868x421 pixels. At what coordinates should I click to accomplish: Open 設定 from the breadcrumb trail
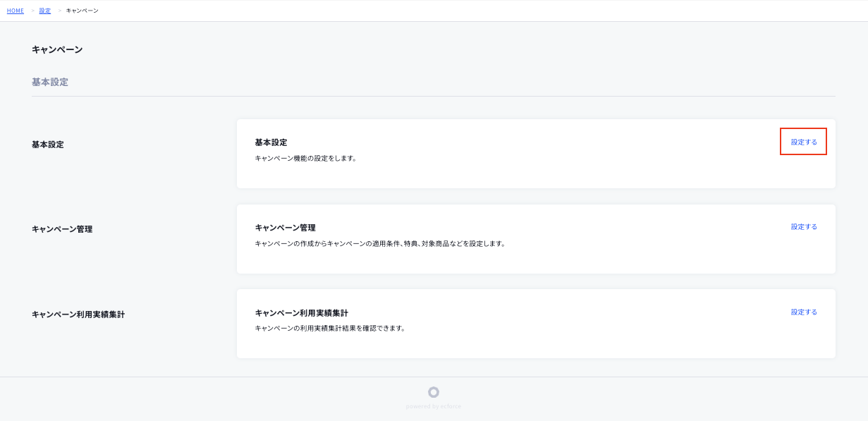44,11
